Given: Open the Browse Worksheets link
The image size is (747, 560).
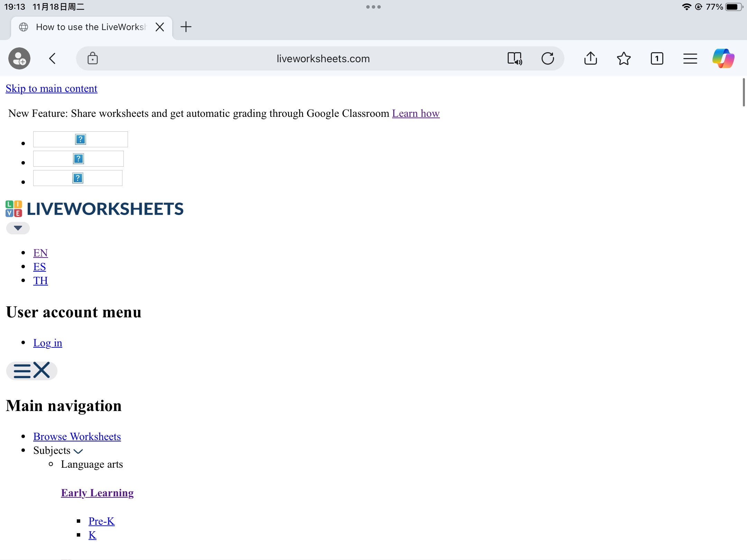Looking at the screenshot, I should coord(77,437).
